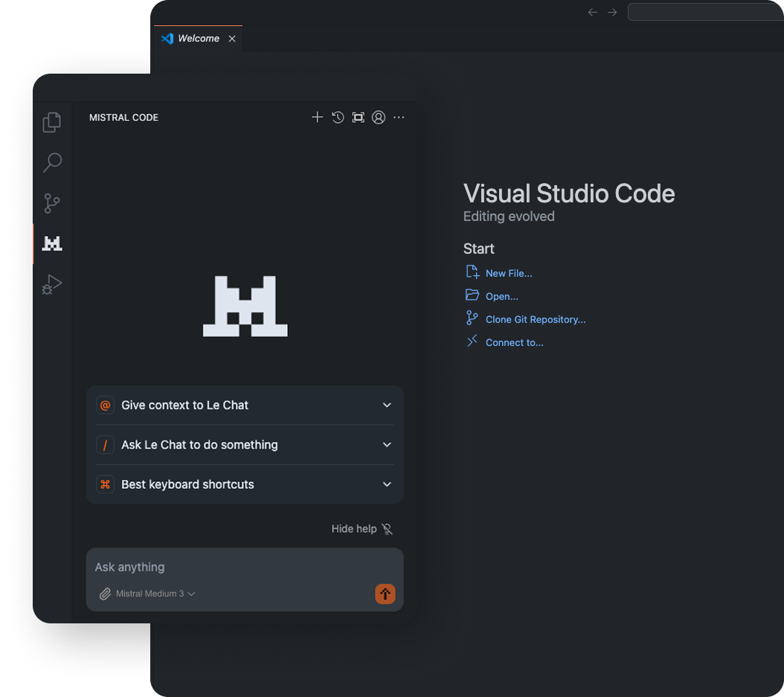Start a new chat with plus icon
The height and width of the screenshot is (697, 784).
(317, 118)
